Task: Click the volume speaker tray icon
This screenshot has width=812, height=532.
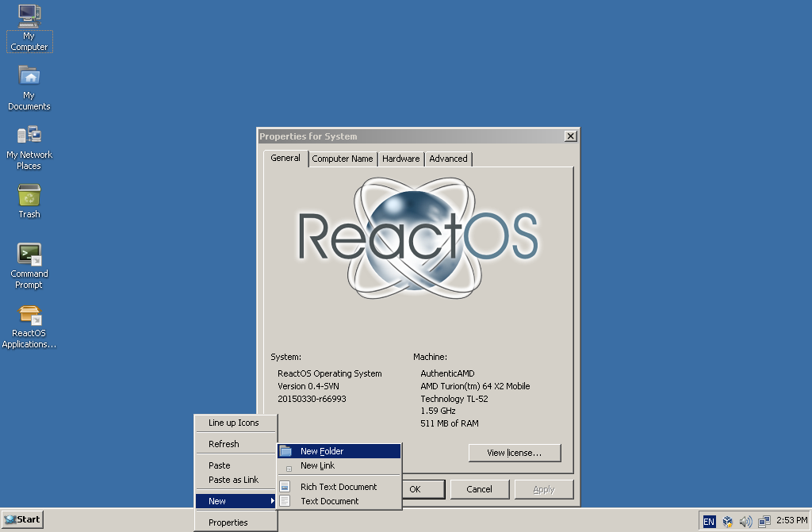Action: pos(745,521)
